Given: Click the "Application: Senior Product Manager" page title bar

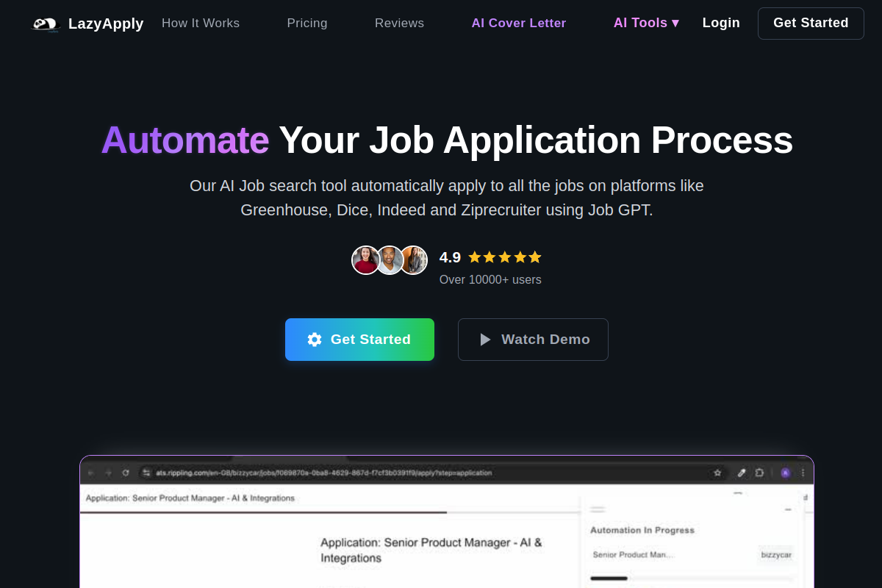Looking at the screenshot, I should pos(190,498).
